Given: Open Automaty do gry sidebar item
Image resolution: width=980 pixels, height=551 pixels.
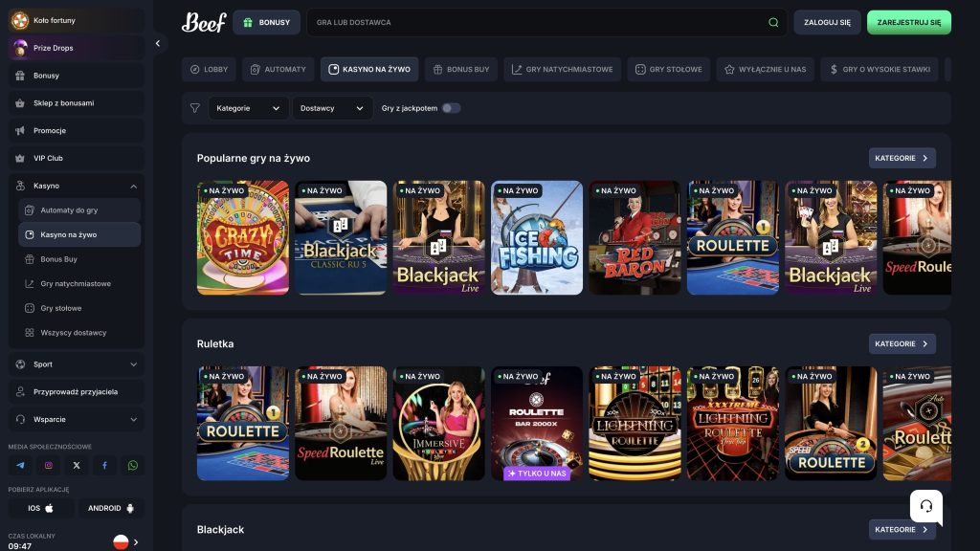Looking at the screenshot, I should pyautogui.click(x=79, y=210).
